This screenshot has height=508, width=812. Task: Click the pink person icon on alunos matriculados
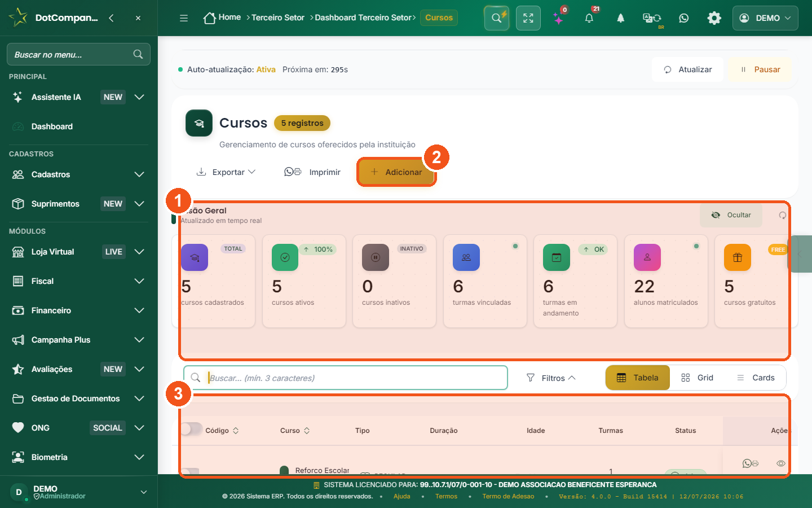coord(647,257)
